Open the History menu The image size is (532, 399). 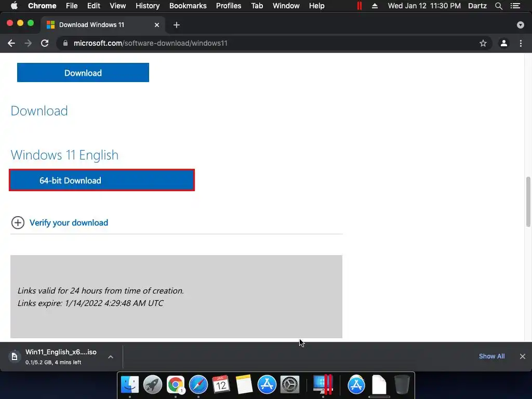[148, 6]
